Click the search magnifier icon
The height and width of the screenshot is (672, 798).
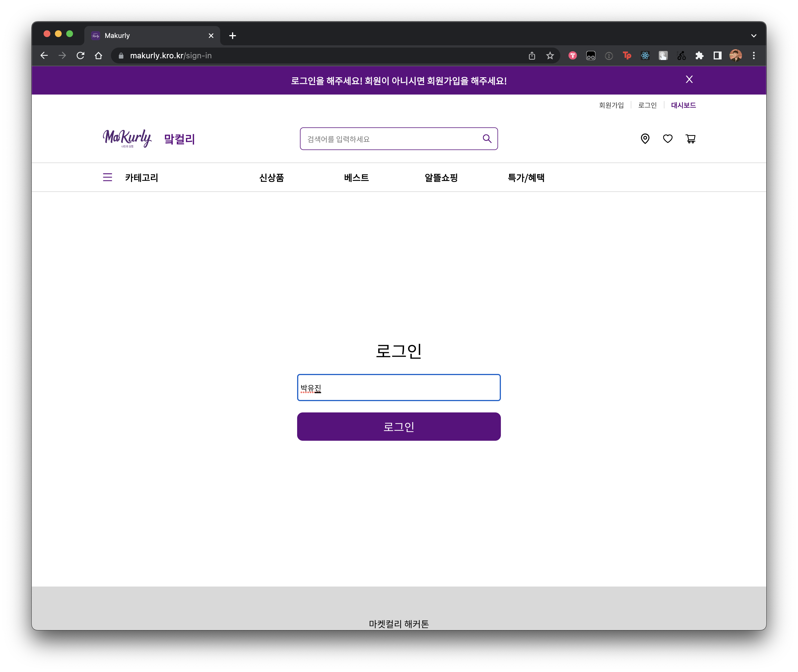point(487,139)
